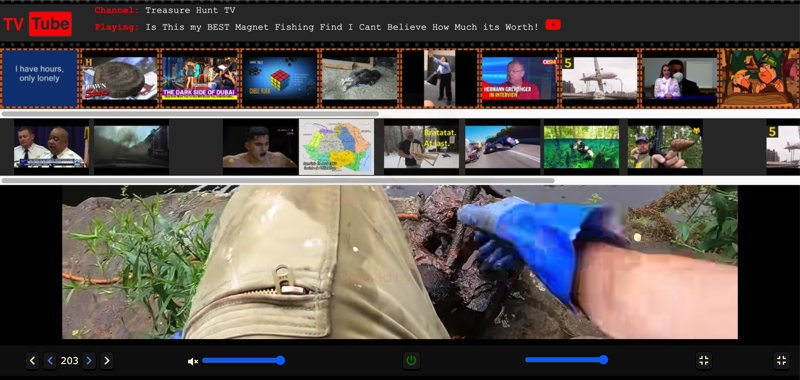Viewport: 800px width, 380px height.
Task: Select the thumbnail with woman and masked man
Action: pyautogui.click(x=680, y=78)
